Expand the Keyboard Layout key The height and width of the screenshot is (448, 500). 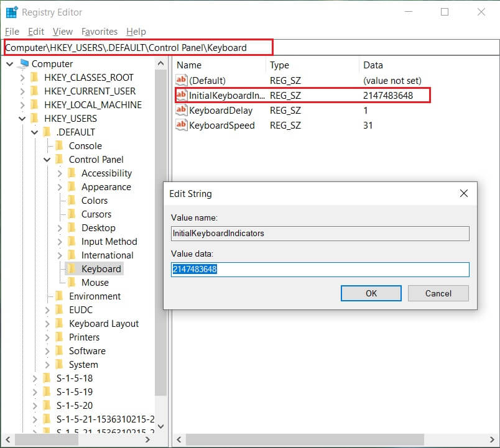tap(46, 323)
